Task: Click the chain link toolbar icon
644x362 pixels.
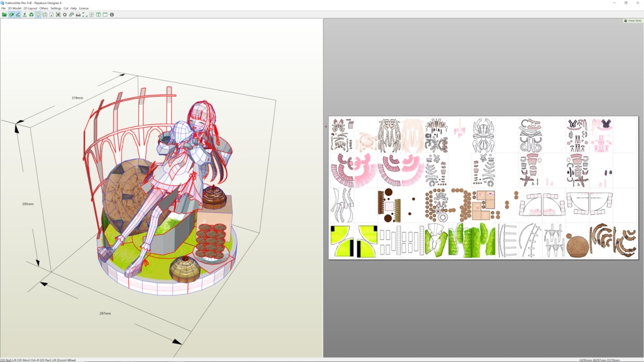Action: tap(72, 15)
